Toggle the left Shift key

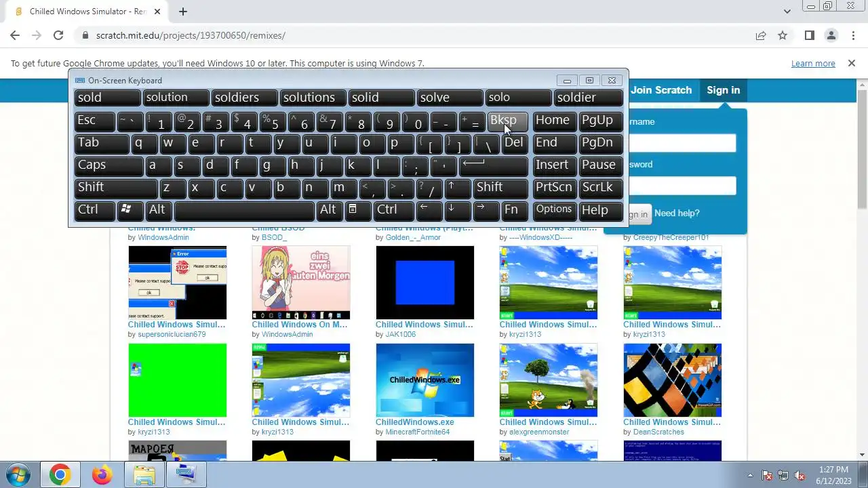[116, 188]
